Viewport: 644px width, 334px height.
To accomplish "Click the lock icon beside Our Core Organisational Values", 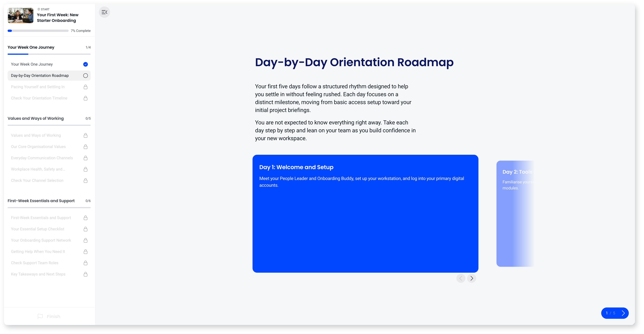I will click(x=86, y=147).
